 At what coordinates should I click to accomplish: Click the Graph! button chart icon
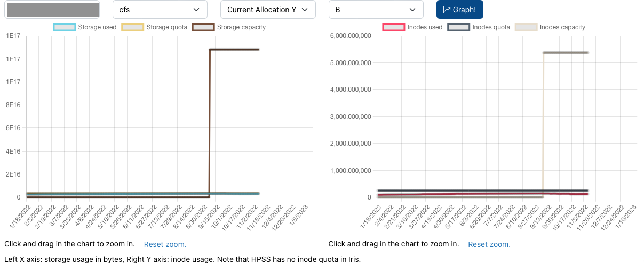[x=447, y=10]
